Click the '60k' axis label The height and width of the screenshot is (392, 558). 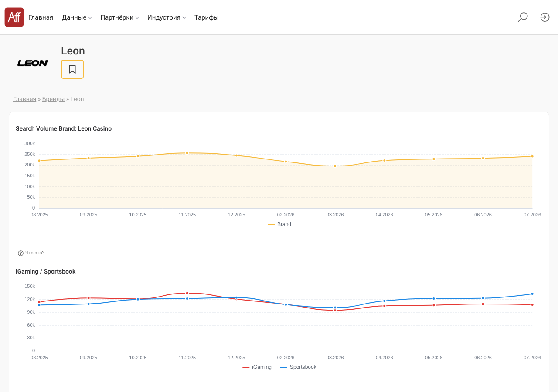pyautogui.click(x=31, y=325)
